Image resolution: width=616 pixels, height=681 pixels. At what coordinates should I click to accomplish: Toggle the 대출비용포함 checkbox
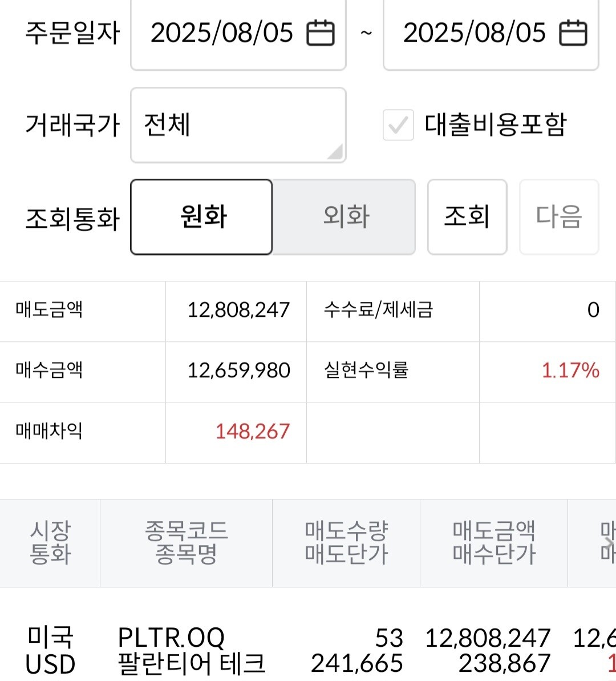398,125
